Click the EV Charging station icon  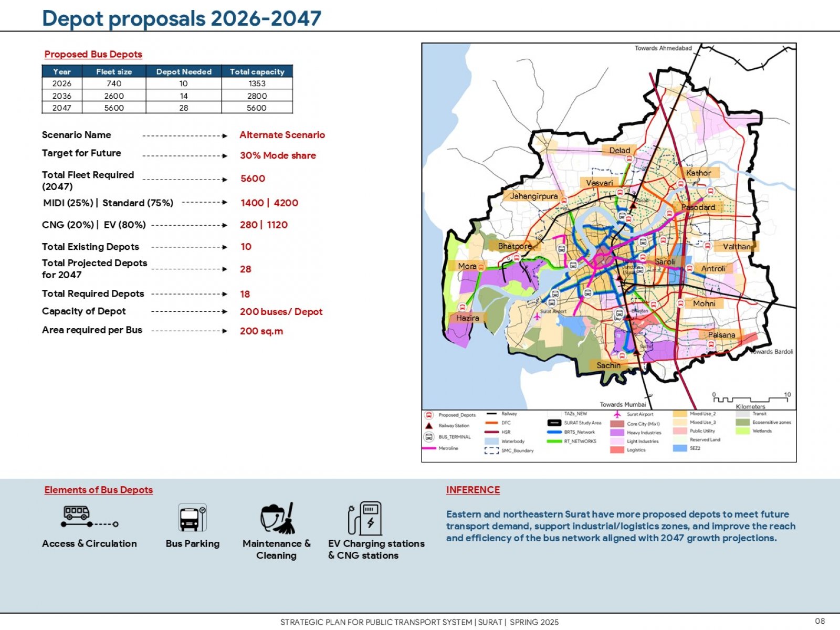365,518
